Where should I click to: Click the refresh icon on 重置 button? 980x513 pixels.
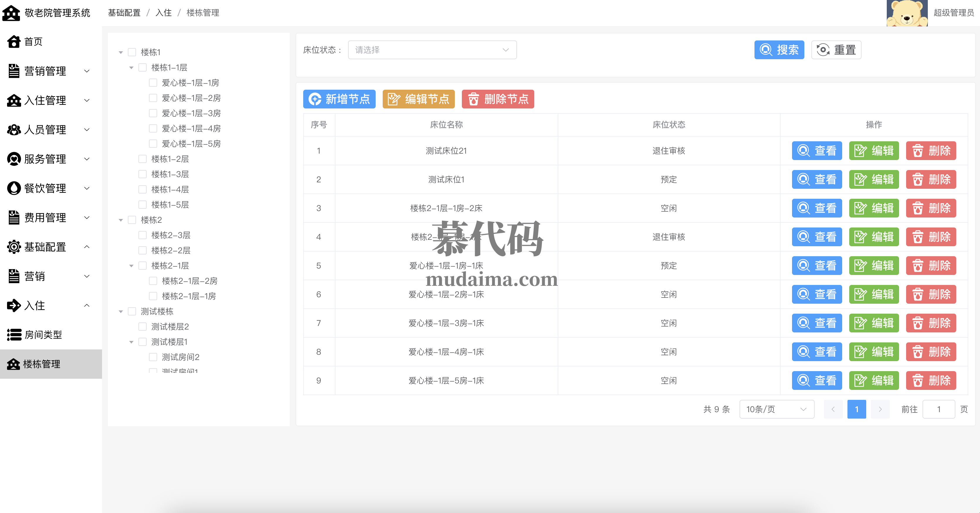pos(823,50)
